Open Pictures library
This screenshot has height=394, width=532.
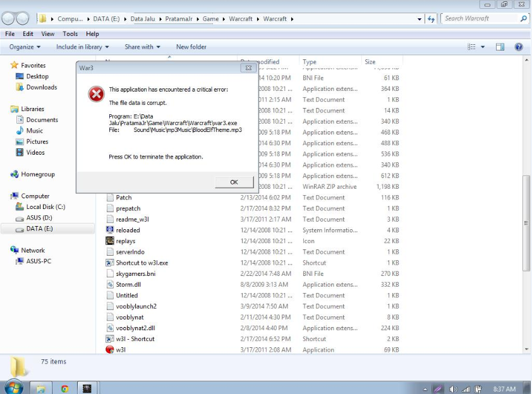coord(37,141)
